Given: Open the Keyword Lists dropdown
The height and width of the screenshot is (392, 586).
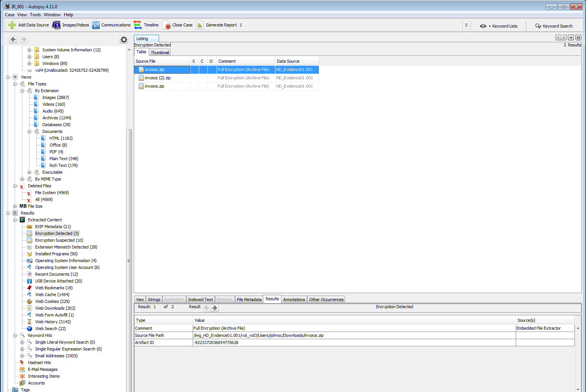Looking at the screenshot, I should pos(499,26).
